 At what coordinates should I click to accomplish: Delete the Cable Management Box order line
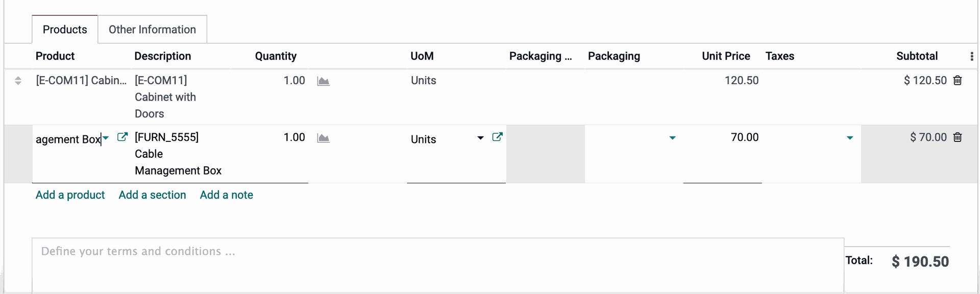pos(958,137)
